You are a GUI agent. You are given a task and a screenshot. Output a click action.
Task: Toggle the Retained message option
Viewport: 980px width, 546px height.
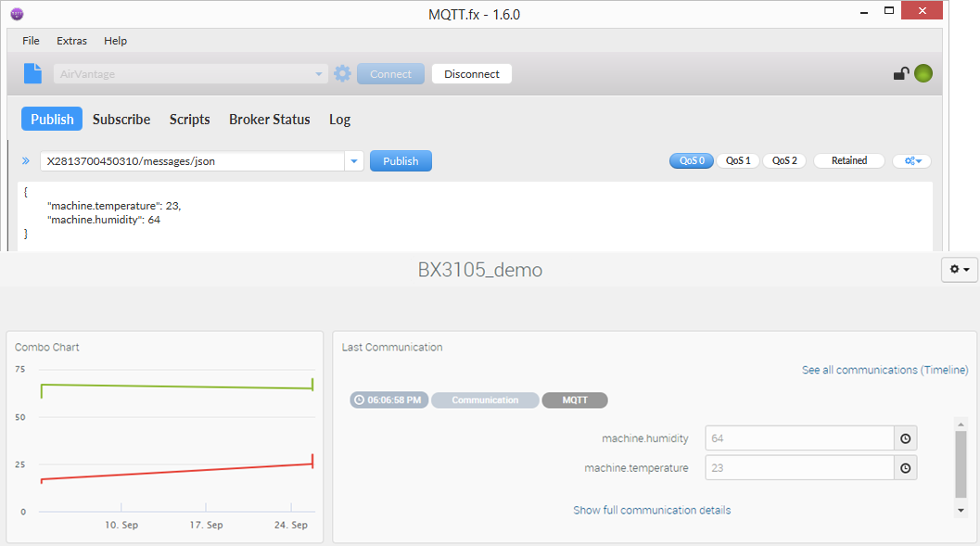848,160
